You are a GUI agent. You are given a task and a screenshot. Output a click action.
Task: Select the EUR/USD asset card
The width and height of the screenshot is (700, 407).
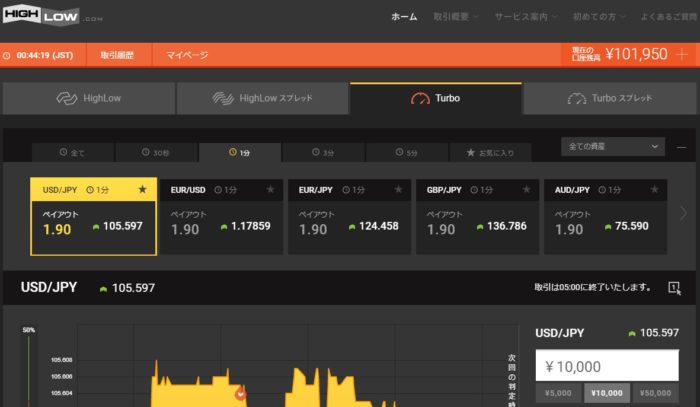pos(221,216)
